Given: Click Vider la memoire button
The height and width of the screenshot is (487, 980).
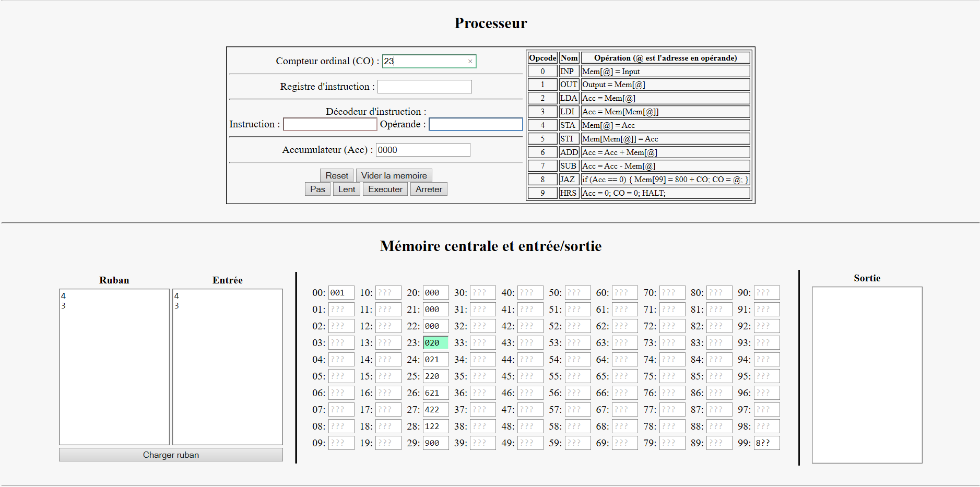Looking at the screenshot, I should click(x=394, y=175).
